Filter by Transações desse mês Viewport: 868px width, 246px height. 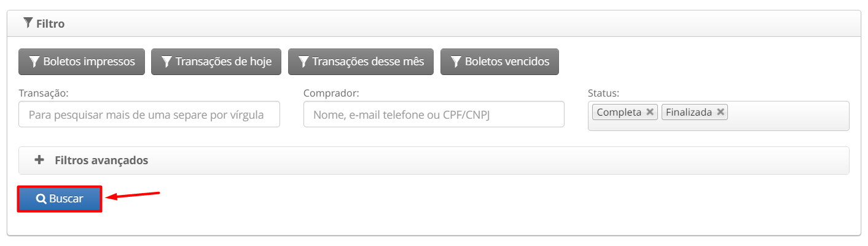click(361, 61)
